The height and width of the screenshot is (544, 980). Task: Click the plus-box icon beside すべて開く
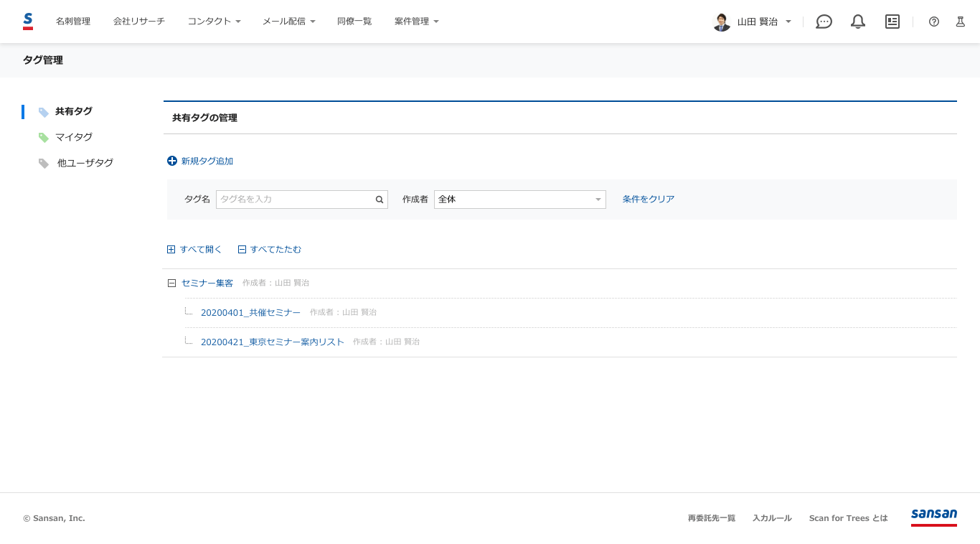point(171,250)
